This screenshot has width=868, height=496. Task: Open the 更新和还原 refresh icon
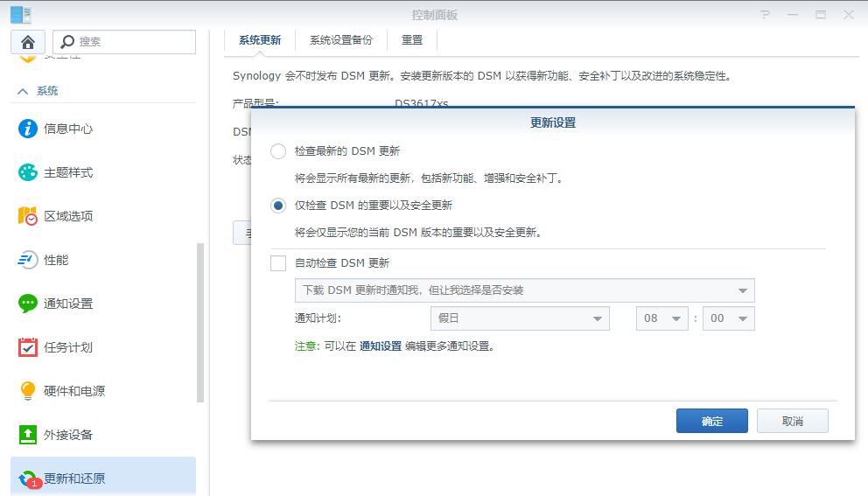[x=29, y=479]
